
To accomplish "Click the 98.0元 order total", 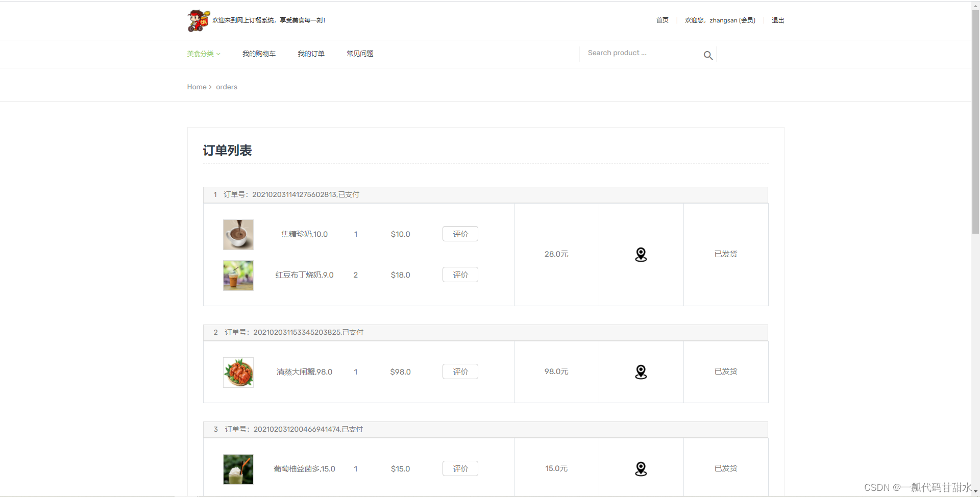I will (556, 371).
